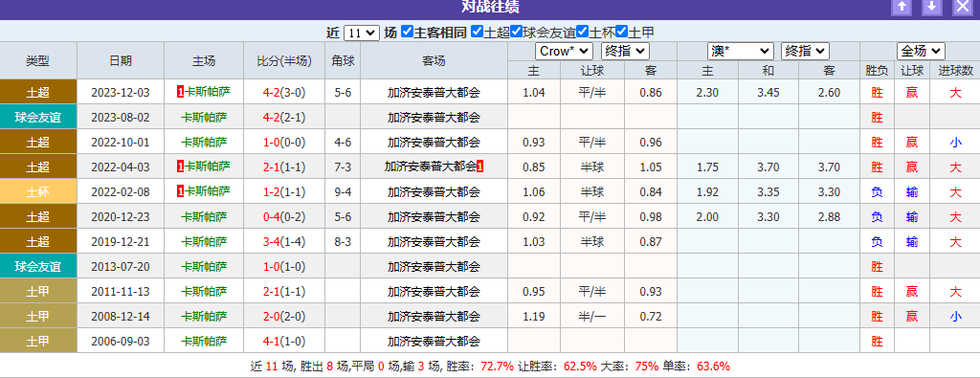The height and width of the screenshot is (378, 980).
Task: Click the down arrow icon in header
Action: pos(932,7)
